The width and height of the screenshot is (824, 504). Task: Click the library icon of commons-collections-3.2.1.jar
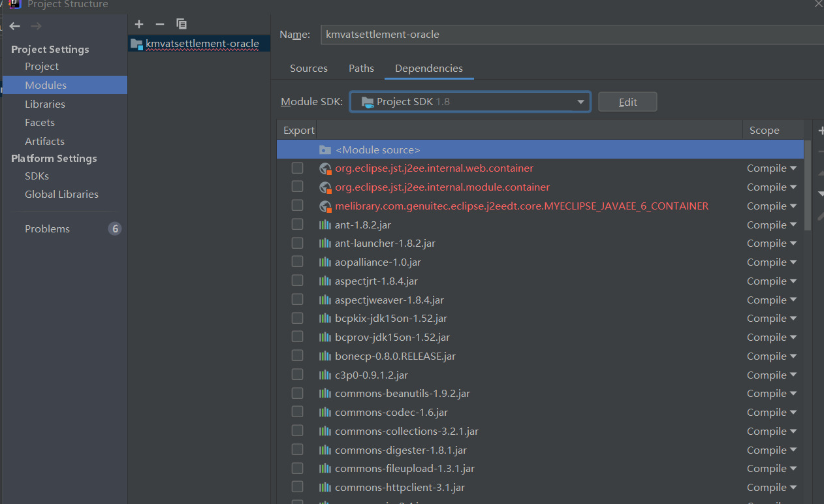(325, 431)
